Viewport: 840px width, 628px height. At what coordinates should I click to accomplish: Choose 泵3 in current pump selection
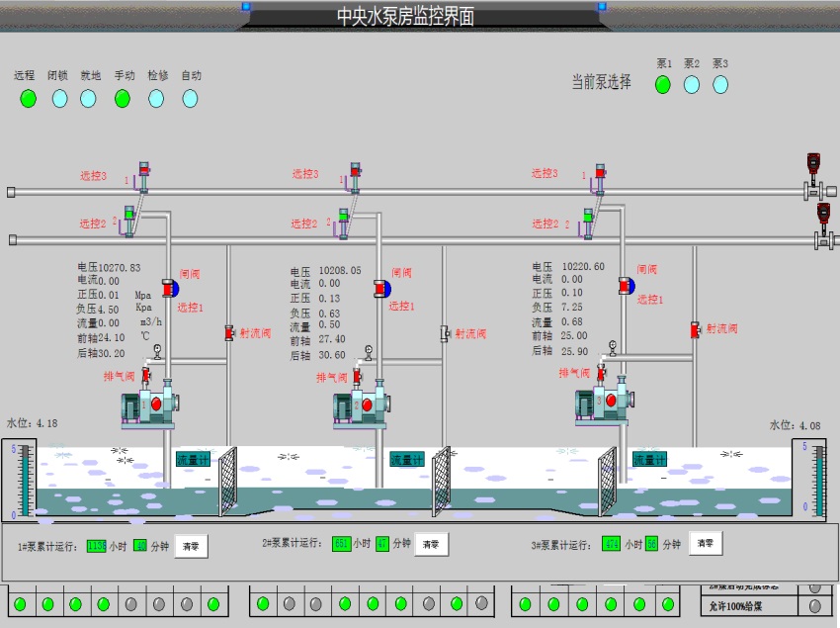[720, 84]
